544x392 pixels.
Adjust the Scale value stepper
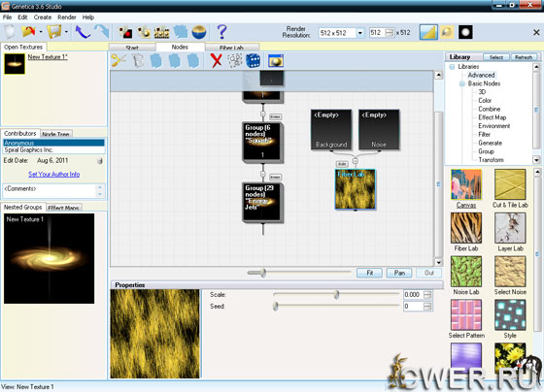coord(428,295)
